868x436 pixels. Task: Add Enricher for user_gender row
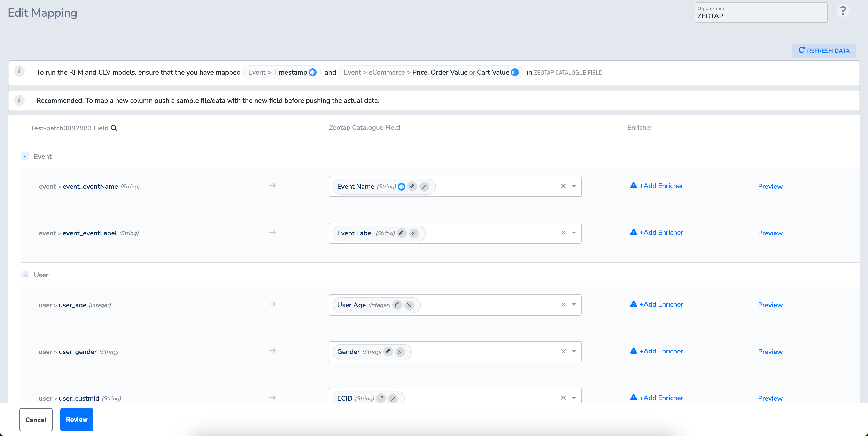tap(657, 351)
